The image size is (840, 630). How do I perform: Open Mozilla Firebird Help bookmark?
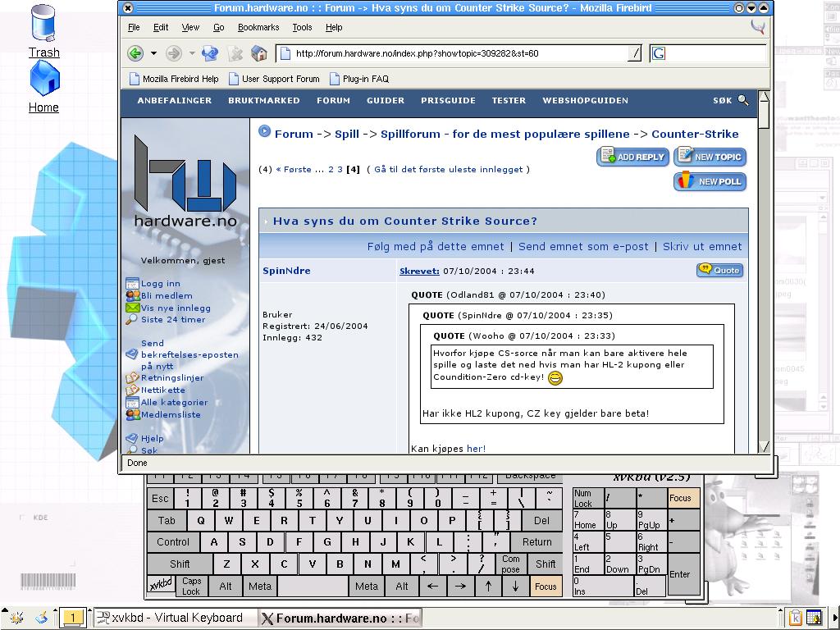(x=174, y=79)
